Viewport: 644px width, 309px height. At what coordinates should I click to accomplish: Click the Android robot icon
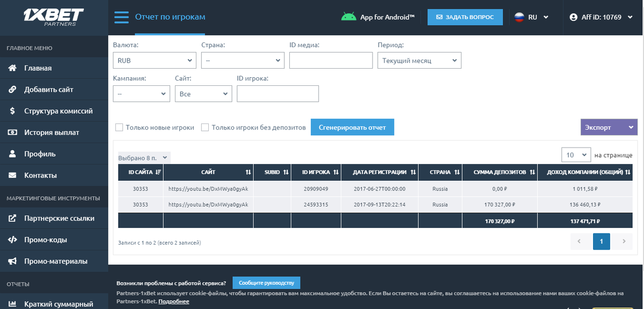[x=349, y=17]
